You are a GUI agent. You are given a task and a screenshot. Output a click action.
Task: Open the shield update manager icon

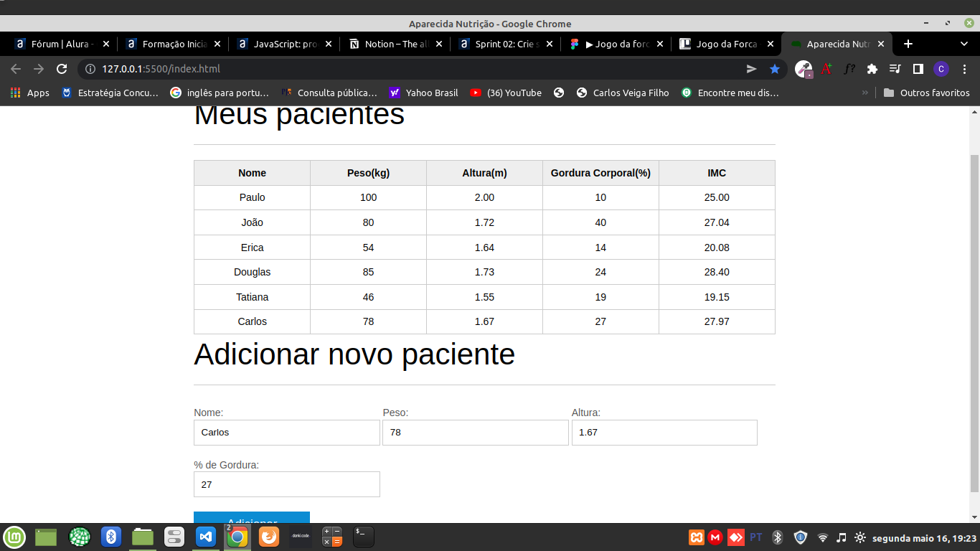coord(801,537)
